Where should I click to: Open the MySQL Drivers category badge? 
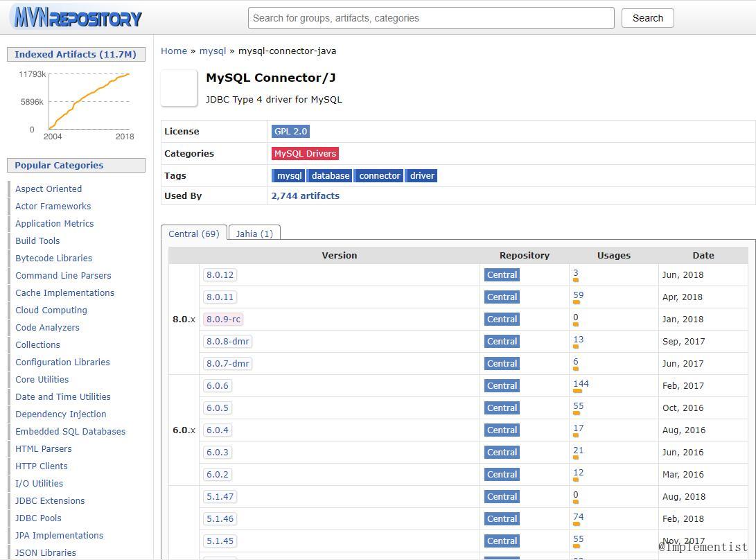click(x=305, y=153)
